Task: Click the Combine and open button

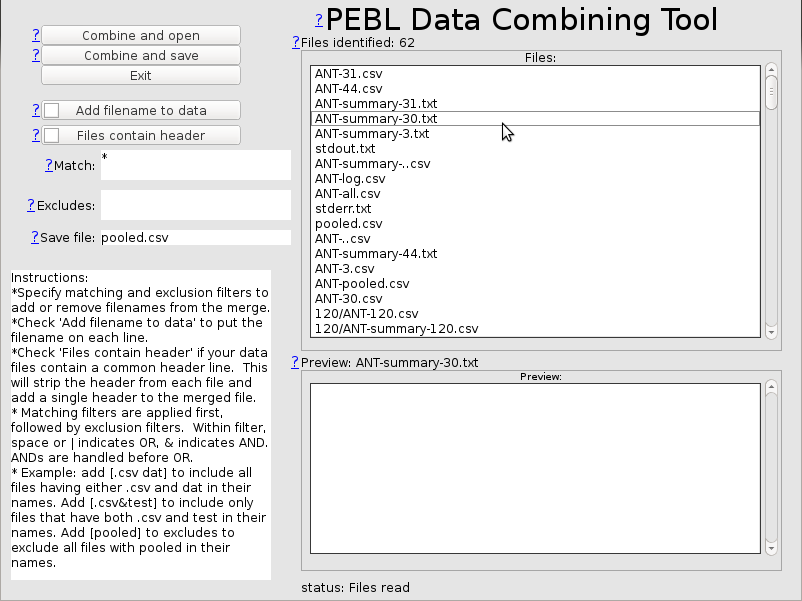Action: 141,35
